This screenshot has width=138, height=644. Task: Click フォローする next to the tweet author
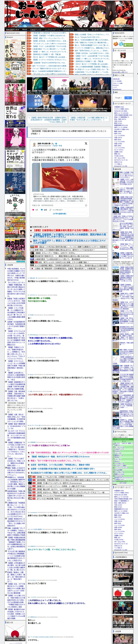pyautogui.click(x=57, y=146)
